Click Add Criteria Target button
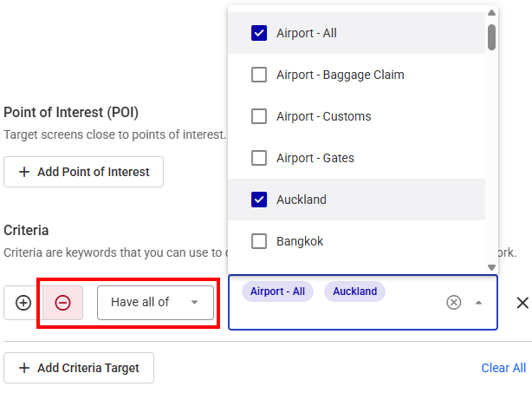 [79, 368]
